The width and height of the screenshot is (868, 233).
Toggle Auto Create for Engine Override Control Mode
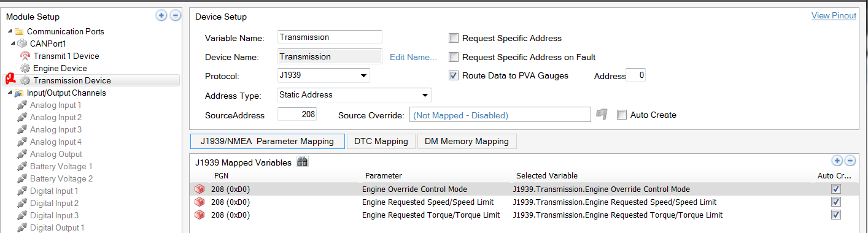coord(835,189)
